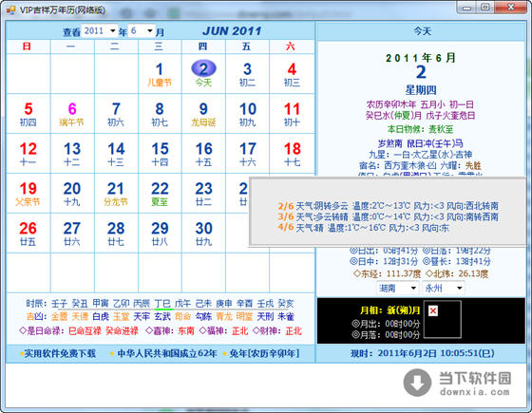Image resolution: width=532 pixels, height=413 pixels.
Task: Select June 20 十九 cell
Action: (x=72, y=194)
